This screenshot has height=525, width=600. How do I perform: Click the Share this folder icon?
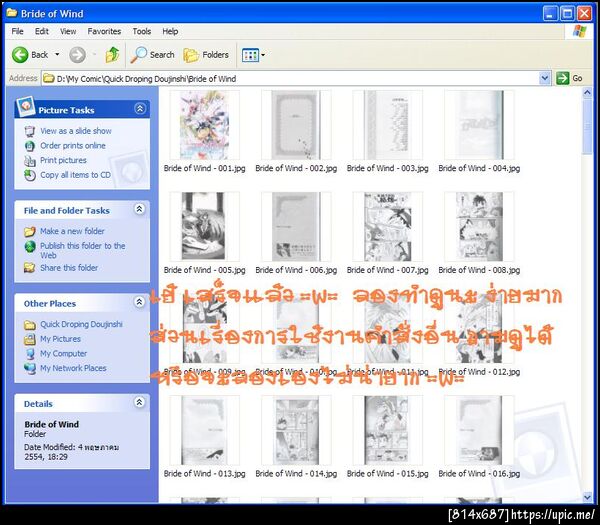(30, 267)
